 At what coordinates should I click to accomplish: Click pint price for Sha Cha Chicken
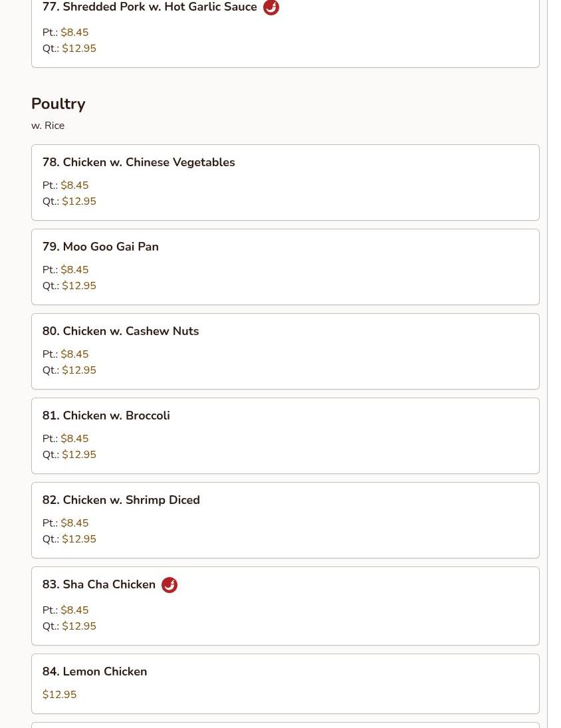pyautogui.click(x=74, y=610)
